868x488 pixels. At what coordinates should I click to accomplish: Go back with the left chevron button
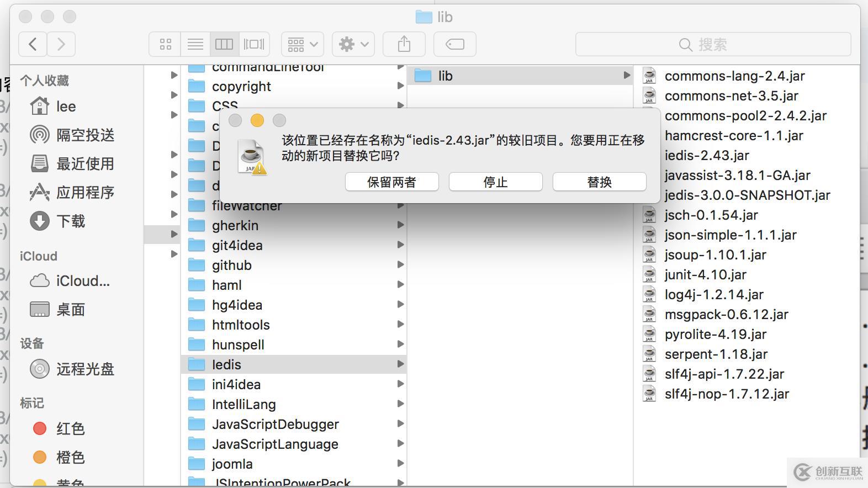(33, 44)
